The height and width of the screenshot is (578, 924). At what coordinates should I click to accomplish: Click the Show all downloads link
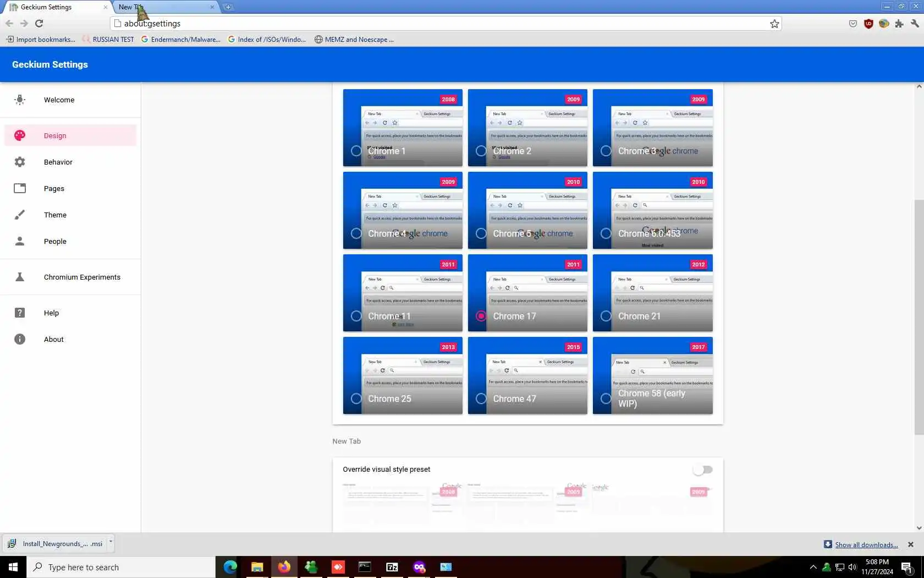[x=866, y=545]
